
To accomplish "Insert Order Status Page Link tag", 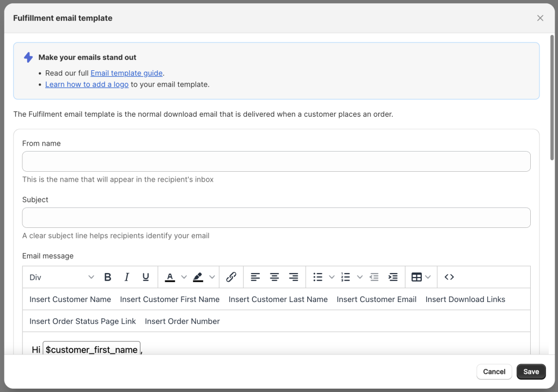I will coord(82,321).
